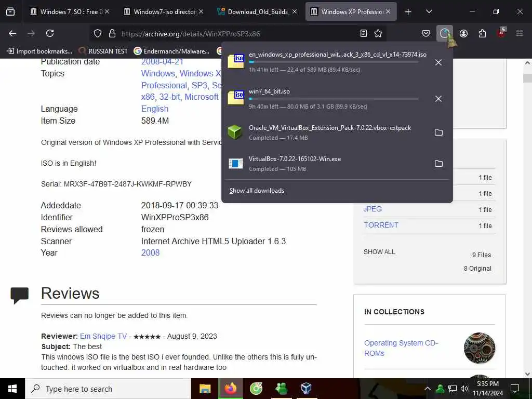Open the tracking protection shield icon
Image resolution: width=532 pixels, height=399 pixels.
98,34
